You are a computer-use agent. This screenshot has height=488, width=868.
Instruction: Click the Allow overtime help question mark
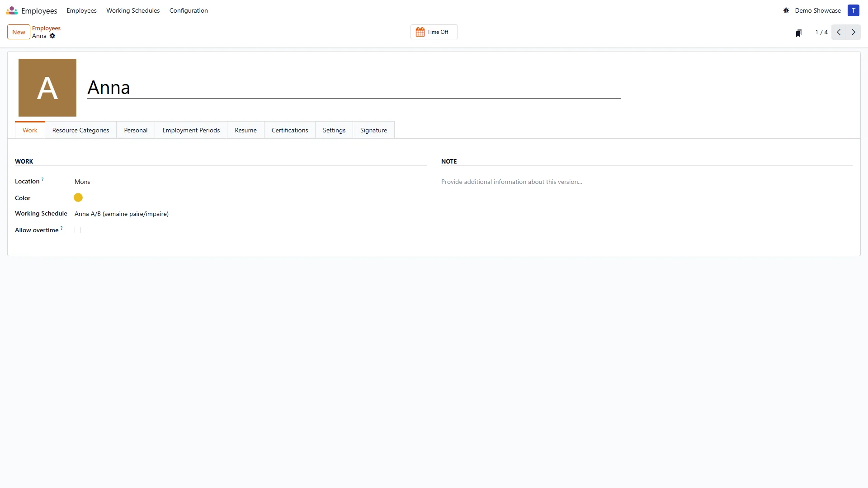61,228
